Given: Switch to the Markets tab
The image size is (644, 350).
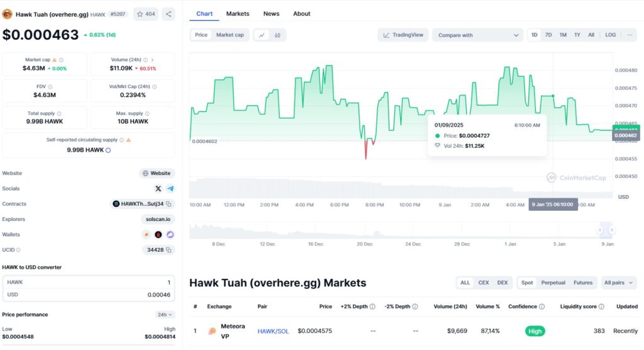Looking at the screenshot, I should click(x=238, y=14).
